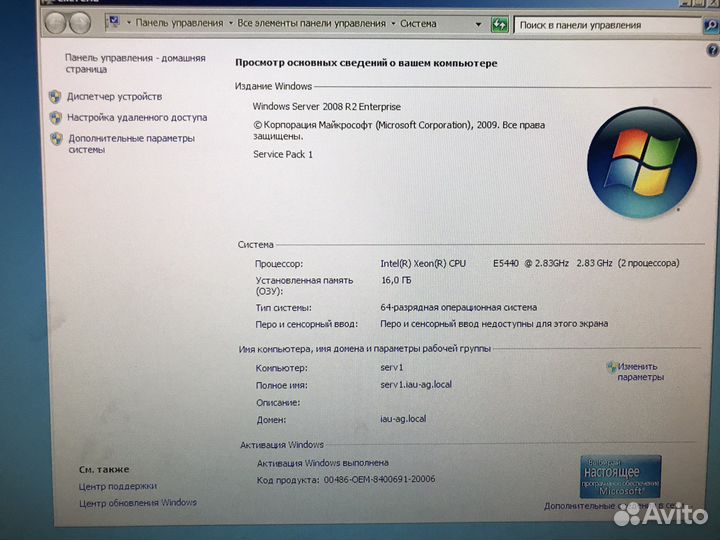Click the domain value iau-ag.local
The image size is (720, 540).
(x=403, y=419)
